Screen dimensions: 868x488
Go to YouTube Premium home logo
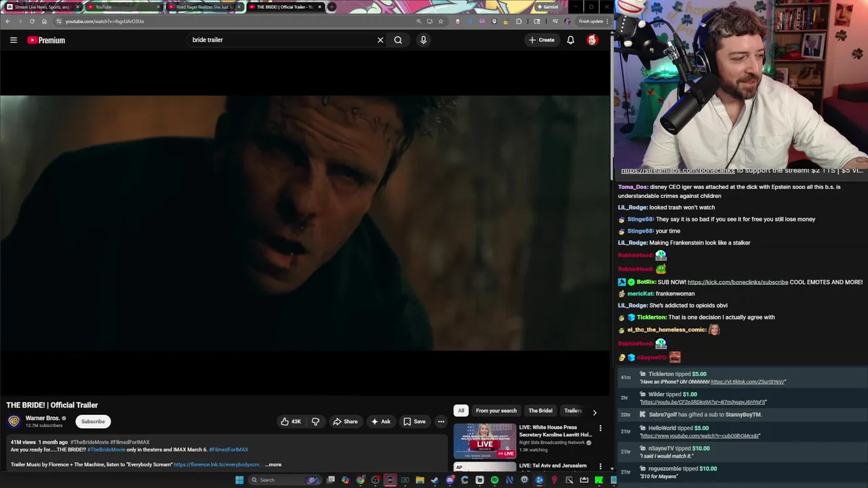pos(46,40)
